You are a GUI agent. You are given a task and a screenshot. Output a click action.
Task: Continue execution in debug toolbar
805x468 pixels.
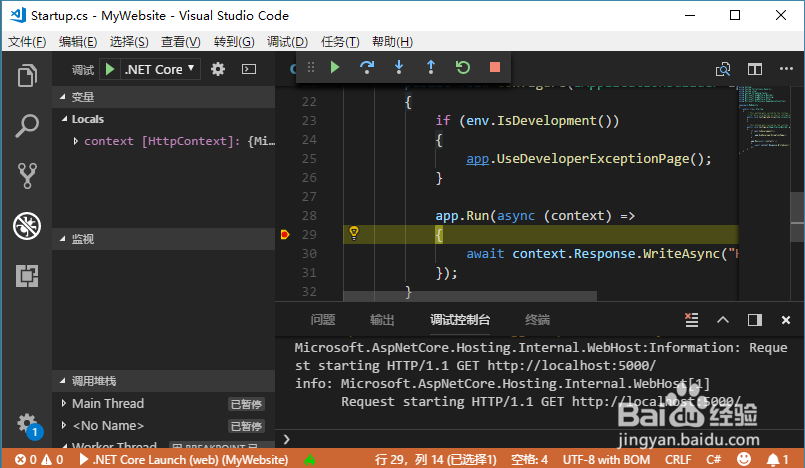tap(335, 67)
